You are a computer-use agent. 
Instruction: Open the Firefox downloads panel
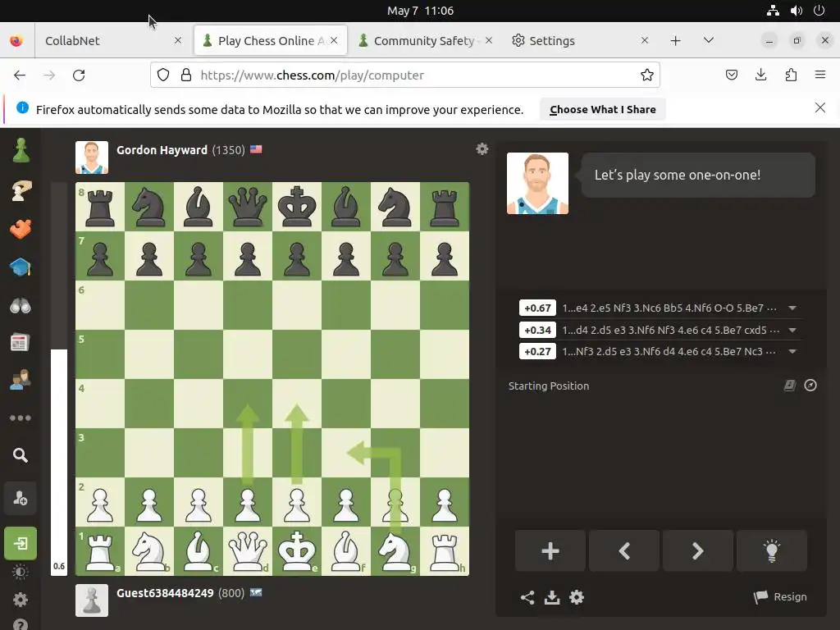(x=760, y=75)
